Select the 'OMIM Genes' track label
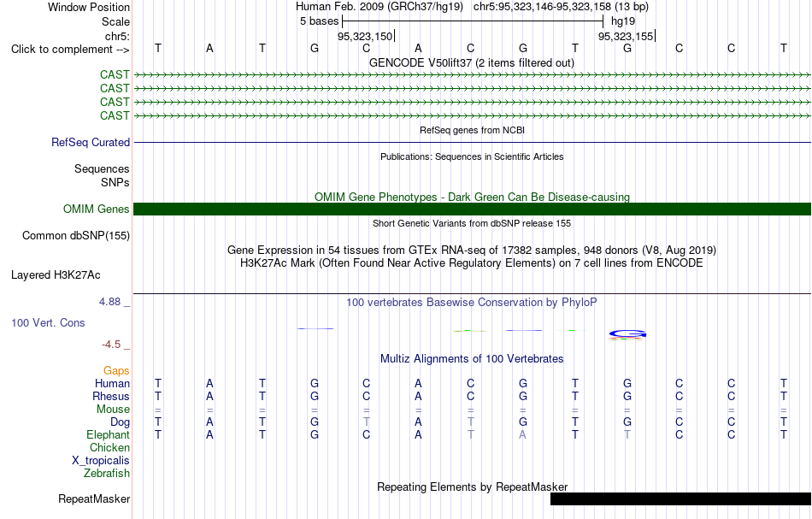Screen dimensions: 812x519 97,209
